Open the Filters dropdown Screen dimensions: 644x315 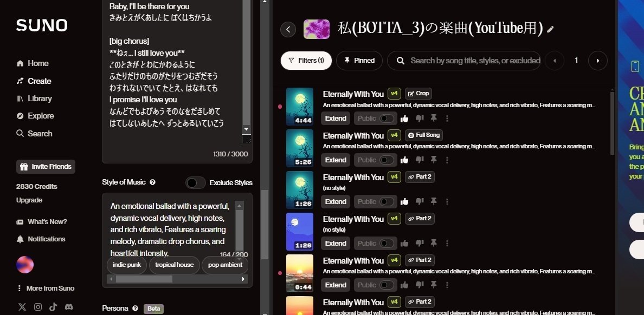306,61
